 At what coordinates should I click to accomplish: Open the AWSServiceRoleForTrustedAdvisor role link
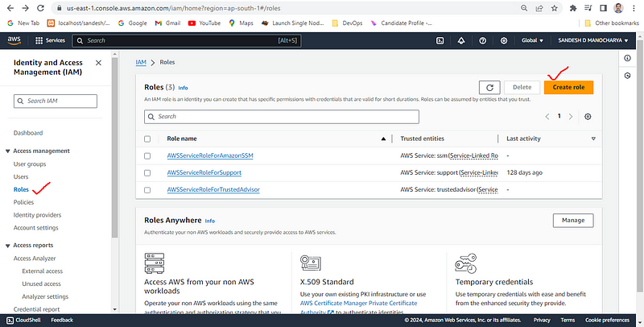coord(213,190)
